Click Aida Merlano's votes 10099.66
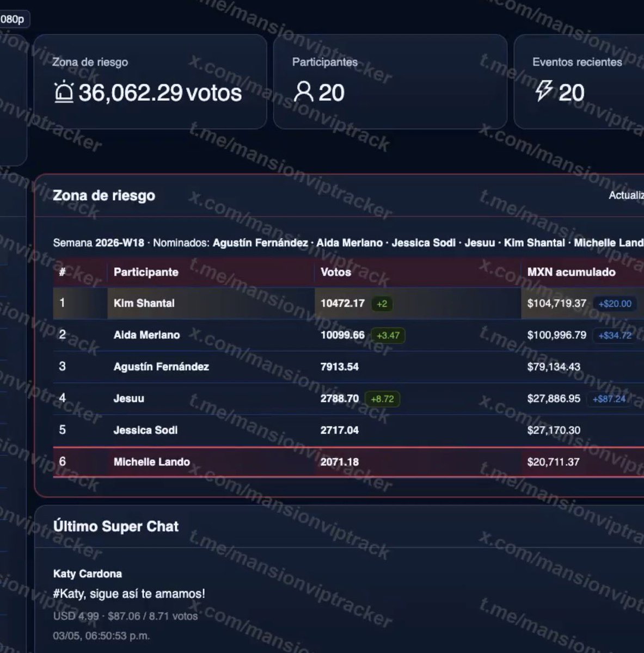This screenshot has width=644, height=653. coord(342,335)
